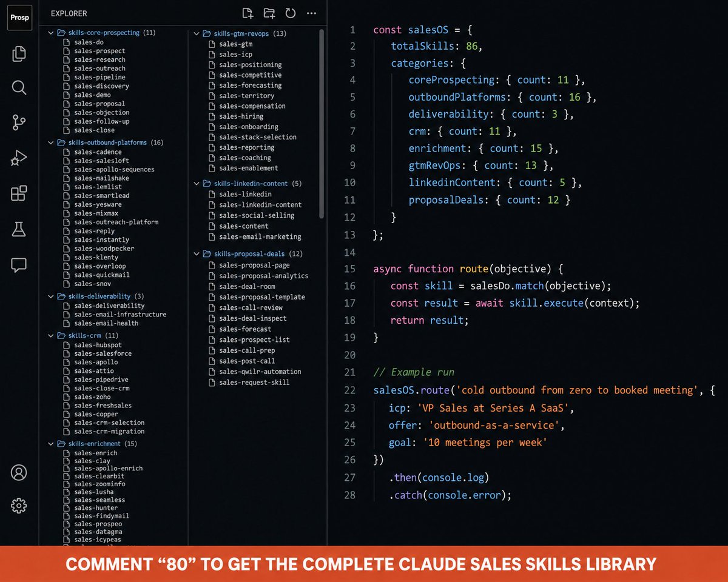
Task: Click the EXPLORER panel title
Action: click(69, 13)
